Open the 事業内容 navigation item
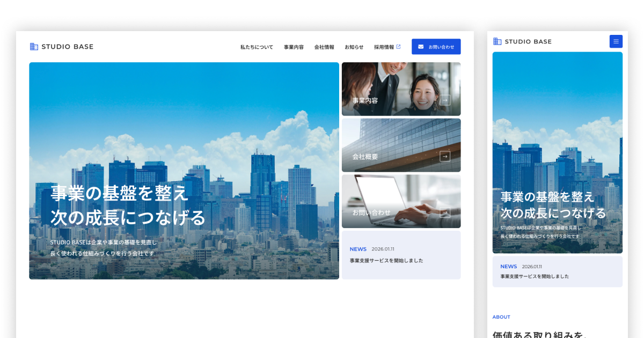The width and height of the screenshot is (644, 338). [x=293, y=47]
